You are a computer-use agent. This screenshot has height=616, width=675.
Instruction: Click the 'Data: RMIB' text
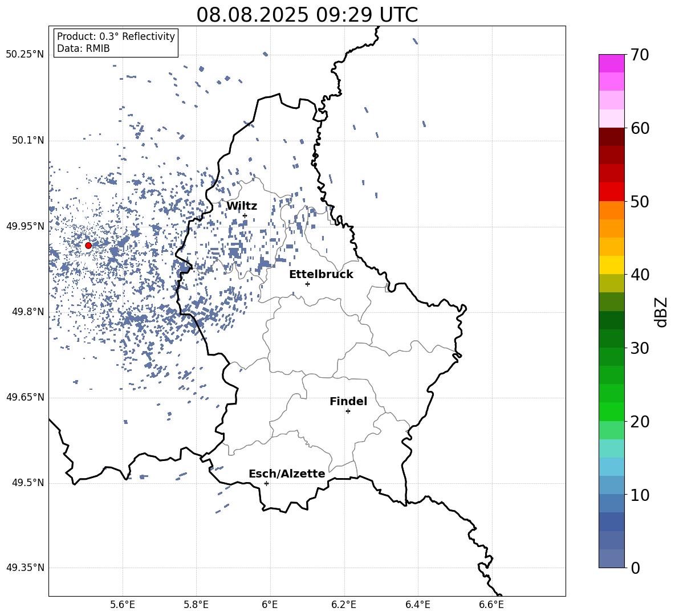[83, 48]
